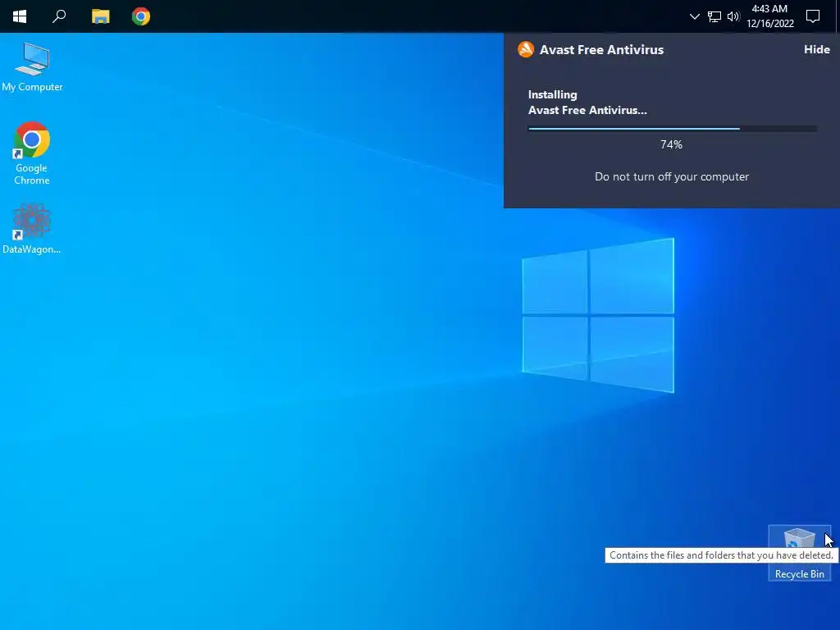Click the 74% progress text
Image resolution: width=840 pixels, height=630 pixels.
[671, 144]
